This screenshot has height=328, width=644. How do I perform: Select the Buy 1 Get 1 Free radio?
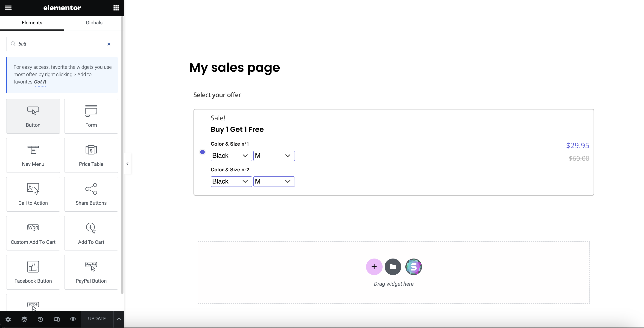202,152
